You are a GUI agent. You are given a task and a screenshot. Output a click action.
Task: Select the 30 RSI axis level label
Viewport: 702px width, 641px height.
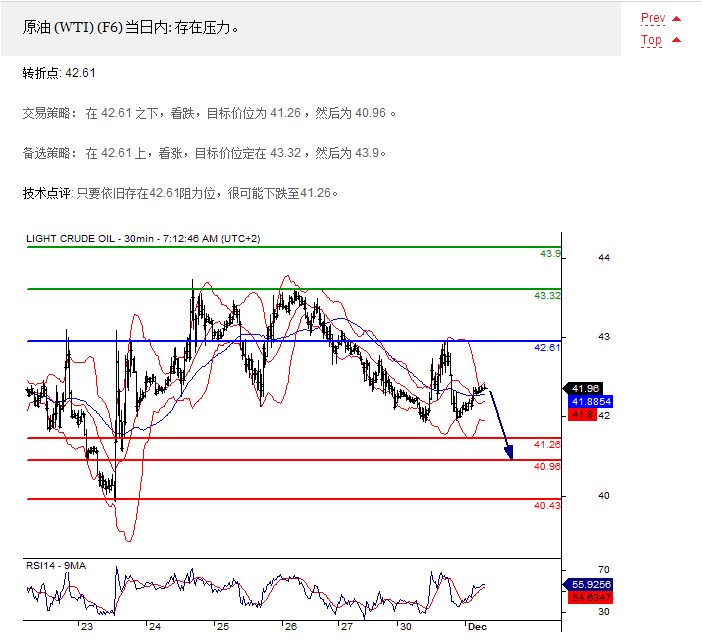[604, 611]
